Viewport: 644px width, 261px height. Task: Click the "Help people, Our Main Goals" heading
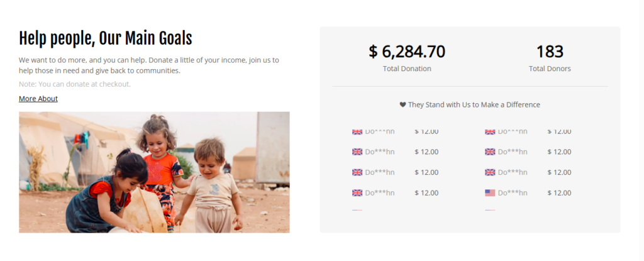coord(105,38)
